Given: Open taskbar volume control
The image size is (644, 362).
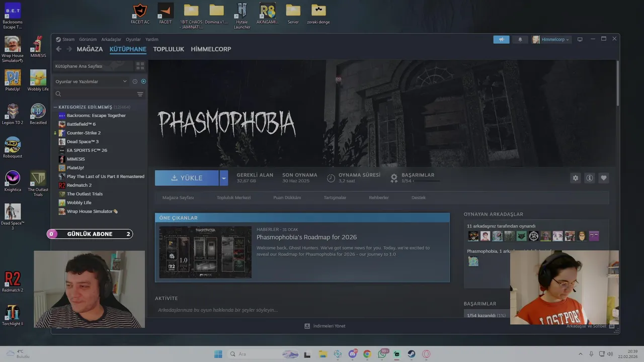Looking at the screenshot, I should 609,354.
